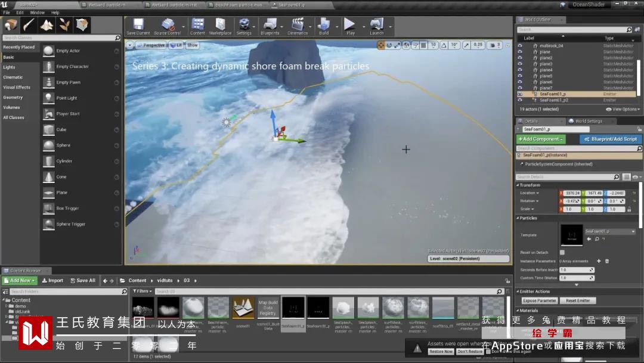Toggle visibility of multirock_04 actor

520,45
